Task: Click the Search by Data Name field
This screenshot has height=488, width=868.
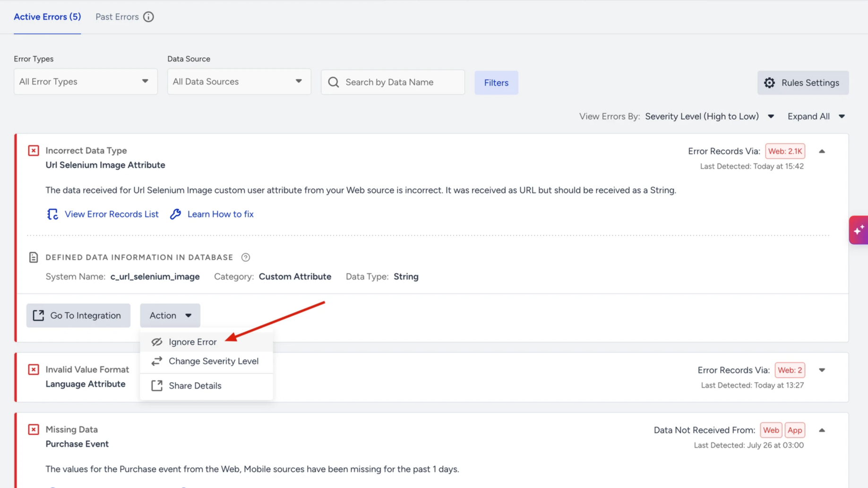Action: pos(393,82)
